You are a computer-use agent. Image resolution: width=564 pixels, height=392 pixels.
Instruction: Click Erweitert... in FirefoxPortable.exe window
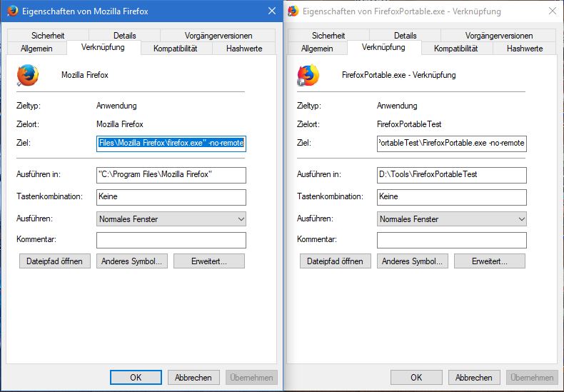click(490, 261)
